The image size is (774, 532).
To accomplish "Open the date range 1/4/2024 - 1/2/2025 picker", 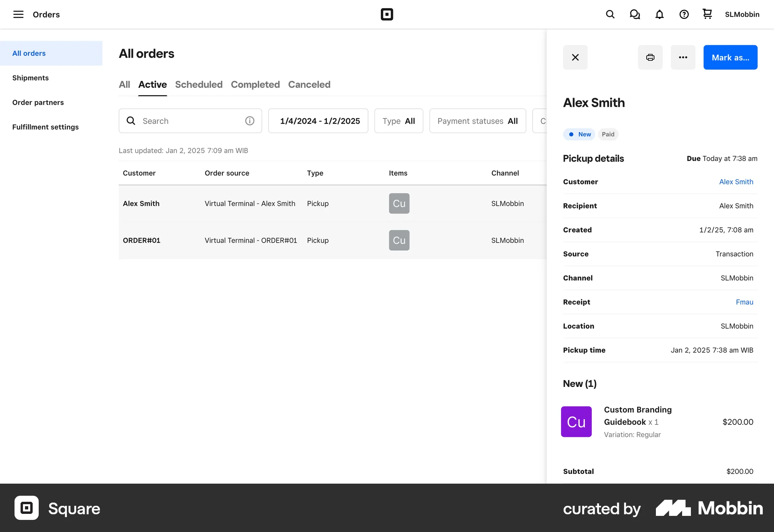I will point(318,121).
